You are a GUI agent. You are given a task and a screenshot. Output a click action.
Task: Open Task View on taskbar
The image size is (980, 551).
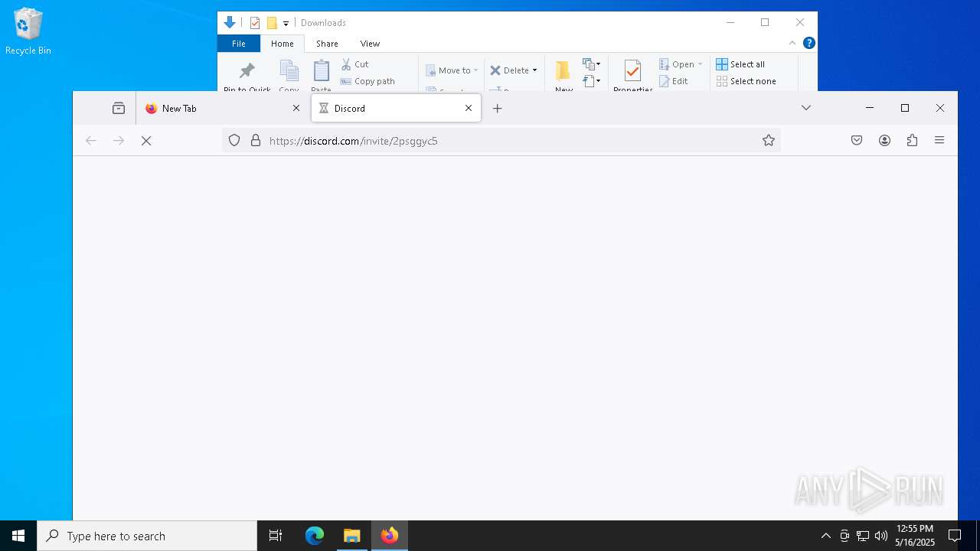(x=276, y=536)
